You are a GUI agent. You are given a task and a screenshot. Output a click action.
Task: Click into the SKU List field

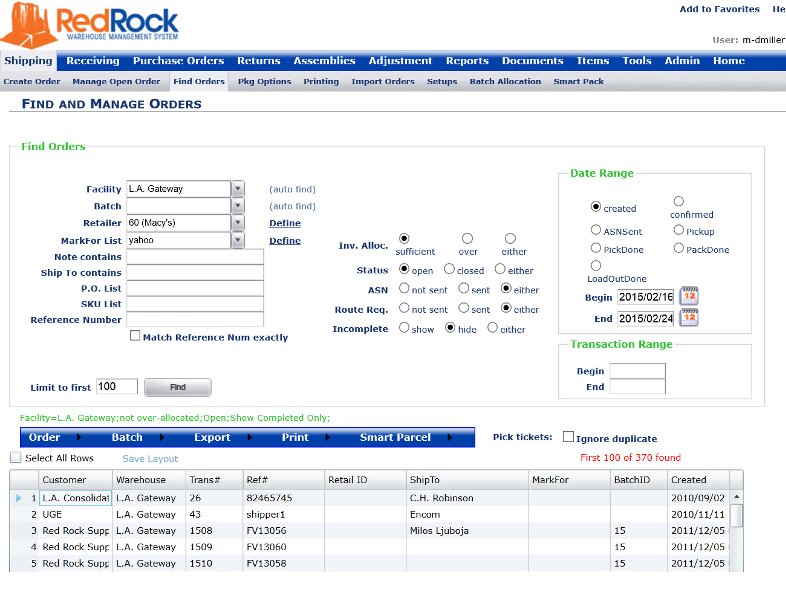194,304
